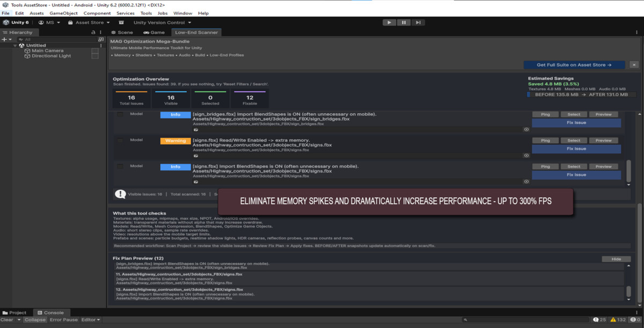Click the scrollbar thumb of Fix Plan Preview

pos(629,292)
